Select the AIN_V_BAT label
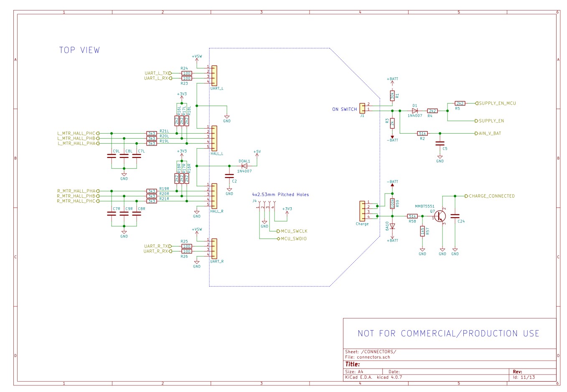Image resolution: width=567 pixels, height=392 pixels. (488, 133)
